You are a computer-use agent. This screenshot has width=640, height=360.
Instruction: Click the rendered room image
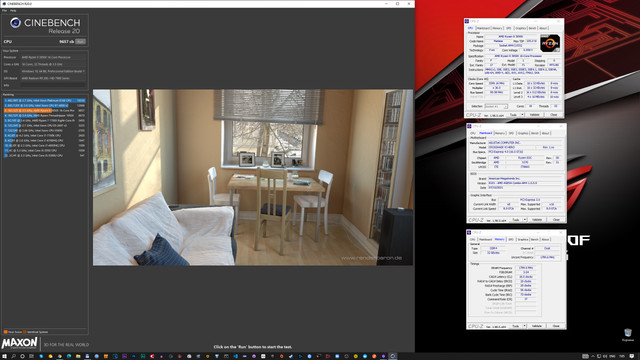(253, 178)
